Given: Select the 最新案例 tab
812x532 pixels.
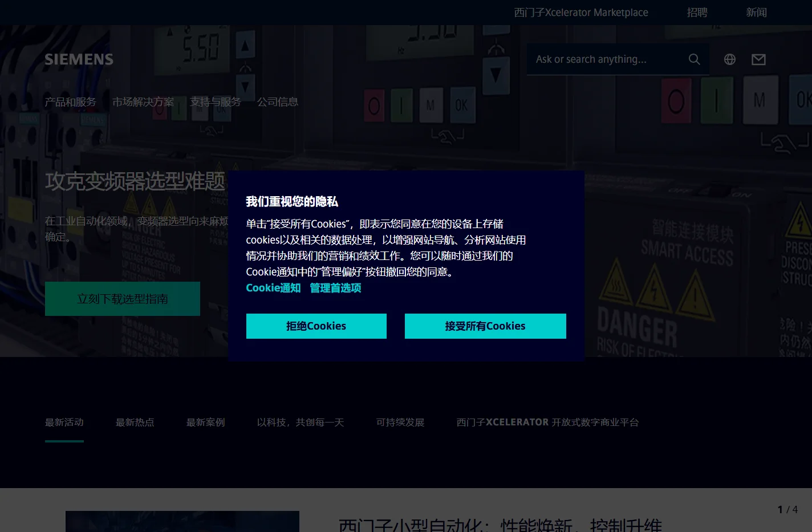Looking at the screenshot, I should (x=206, y=423).
